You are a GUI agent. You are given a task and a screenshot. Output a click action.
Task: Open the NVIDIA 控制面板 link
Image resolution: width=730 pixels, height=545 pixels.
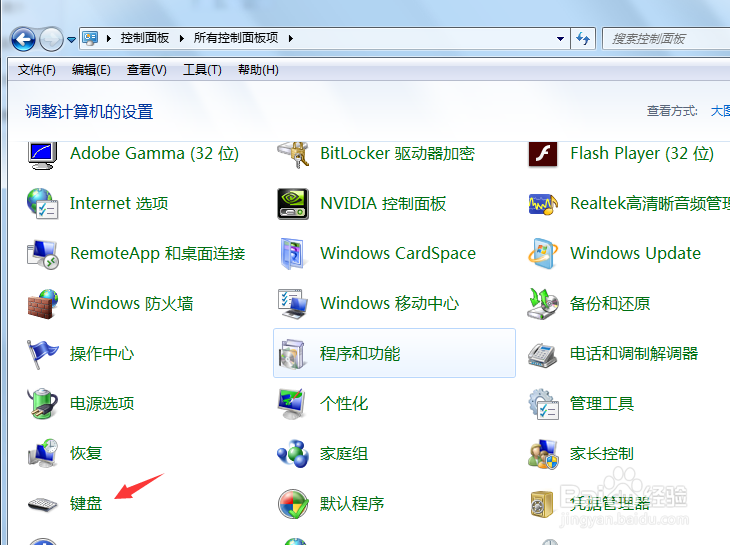(x=383, y=203)
